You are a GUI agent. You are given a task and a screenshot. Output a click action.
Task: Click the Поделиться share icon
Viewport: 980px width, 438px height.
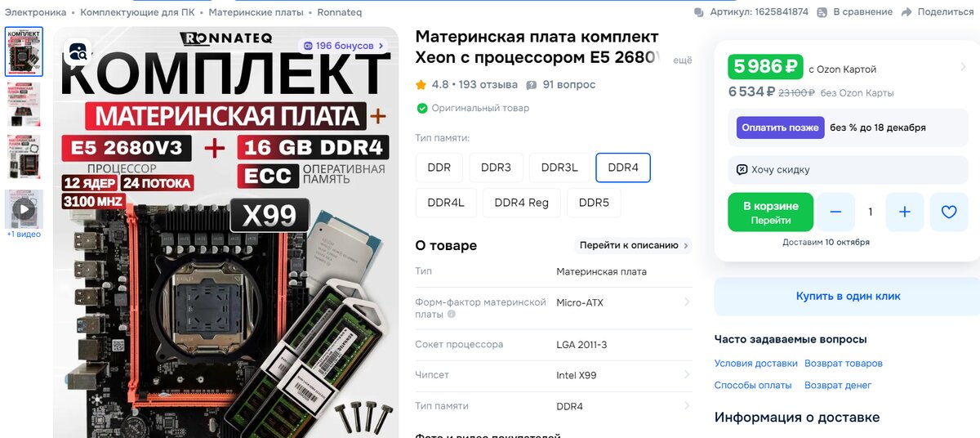tap(906, 12)
